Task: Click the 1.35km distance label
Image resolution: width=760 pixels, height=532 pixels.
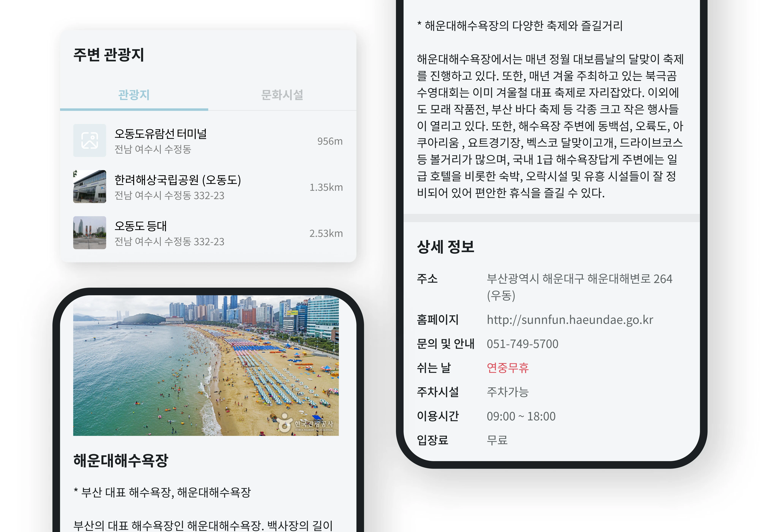Action: pyautogui.click(x=326, y=187)
